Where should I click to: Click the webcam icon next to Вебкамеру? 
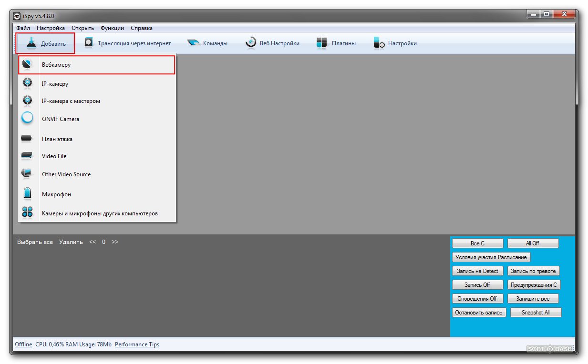coord(28,64)
